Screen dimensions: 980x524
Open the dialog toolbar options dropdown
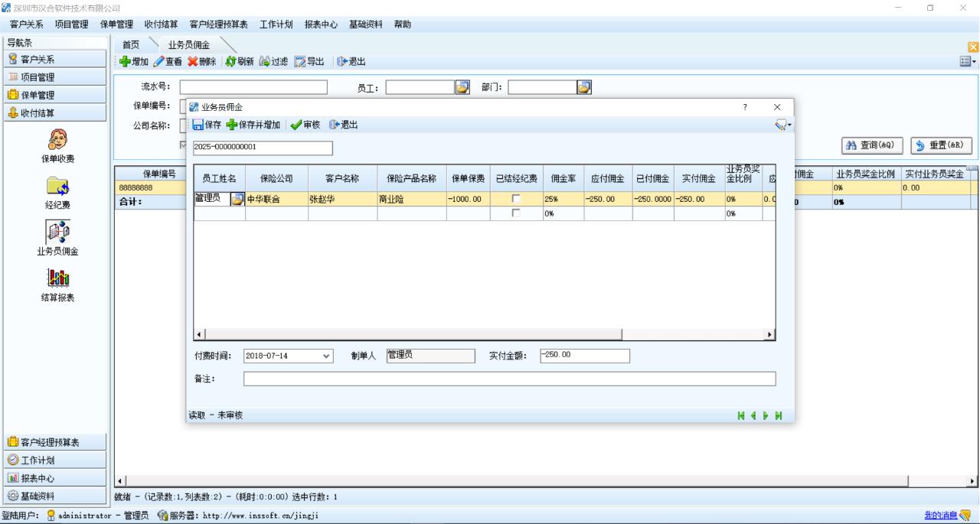[782, 125]
